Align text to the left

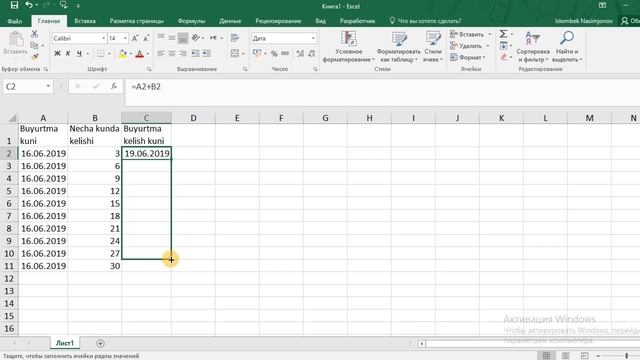[161, 53]
